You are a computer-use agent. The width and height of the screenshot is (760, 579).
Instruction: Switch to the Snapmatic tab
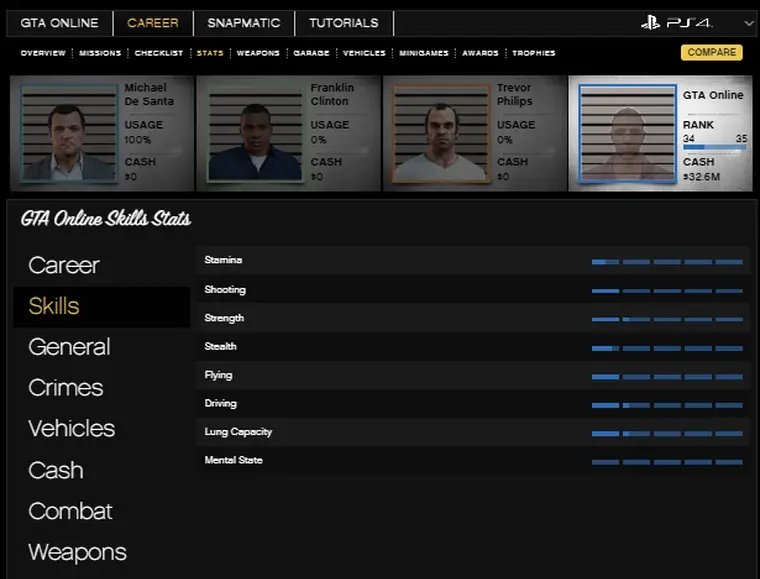(244, 23)
